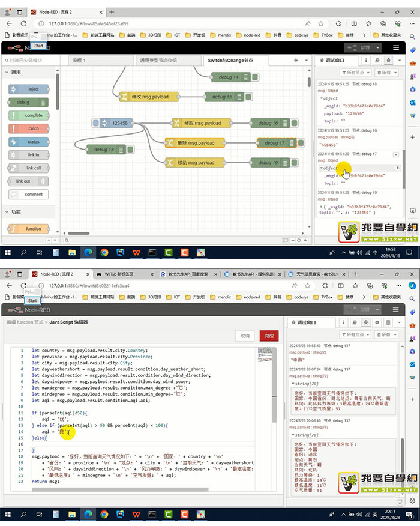420x526 pixels.
Task: Pick the function node from the palette
Action: pos(29,229)
